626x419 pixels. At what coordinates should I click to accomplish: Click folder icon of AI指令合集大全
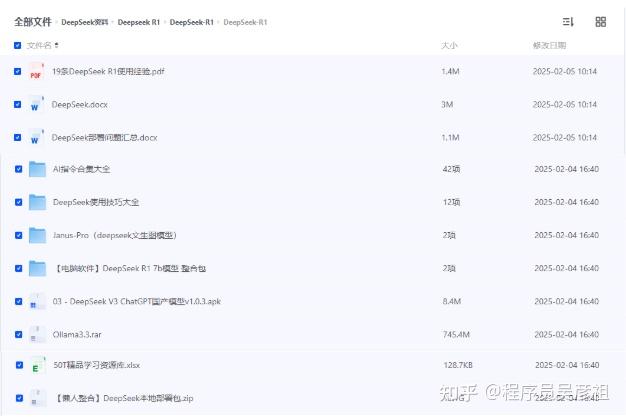point(37,169)
